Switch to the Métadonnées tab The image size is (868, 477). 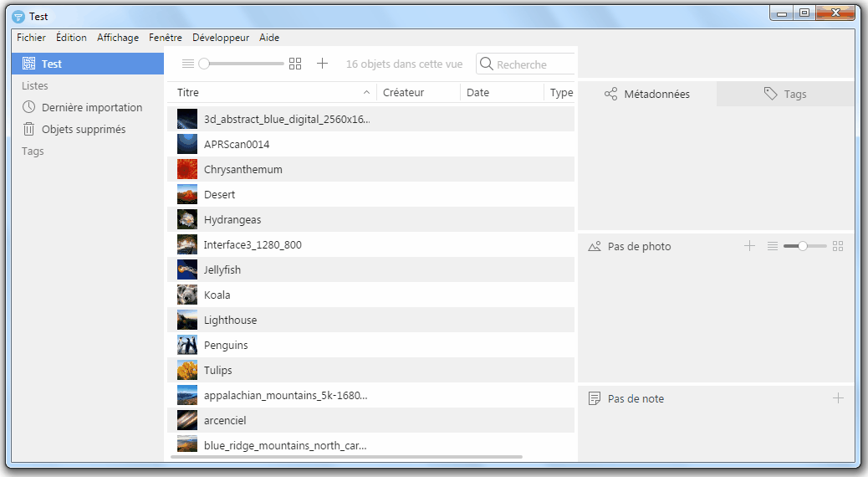pos(647,95)
